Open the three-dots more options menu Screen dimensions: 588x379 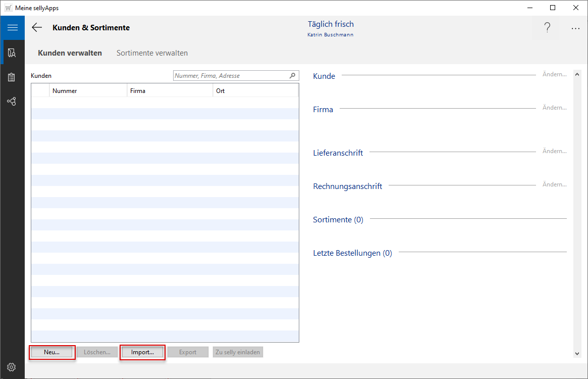click(x=575, y=28)
